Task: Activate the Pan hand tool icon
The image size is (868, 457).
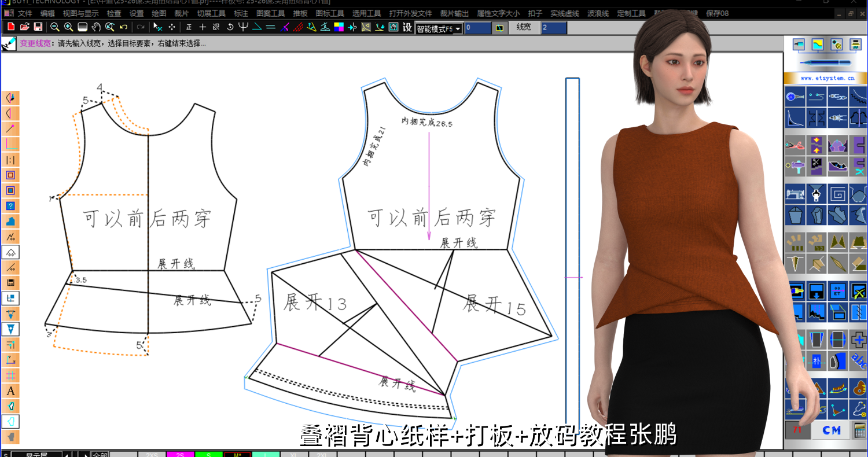Action: pos(96,27)
